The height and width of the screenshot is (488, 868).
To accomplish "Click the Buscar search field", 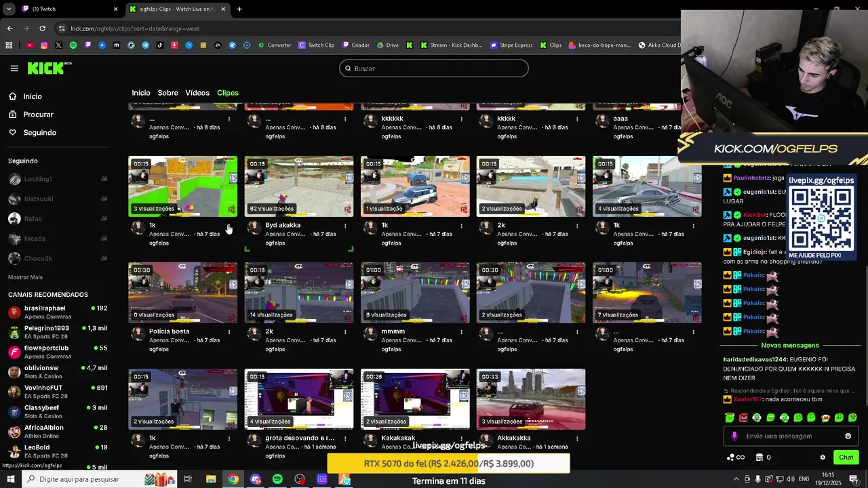I will pos(434,68).
